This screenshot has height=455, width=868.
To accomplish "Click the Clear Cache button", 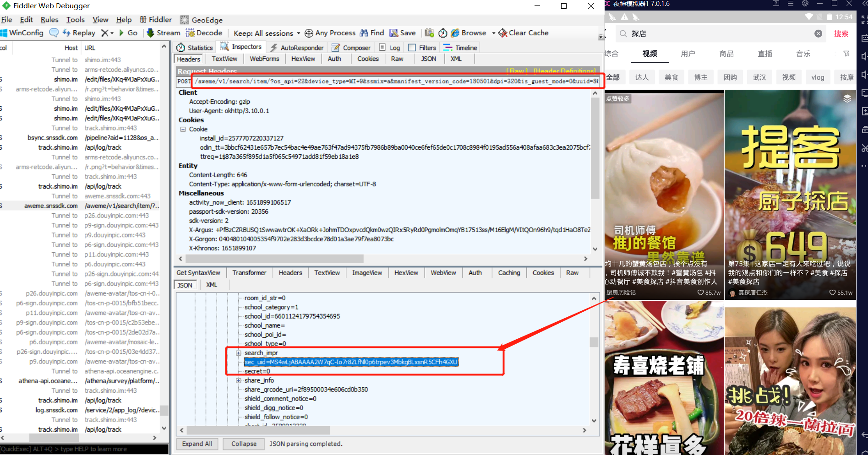I will [524, 33].
